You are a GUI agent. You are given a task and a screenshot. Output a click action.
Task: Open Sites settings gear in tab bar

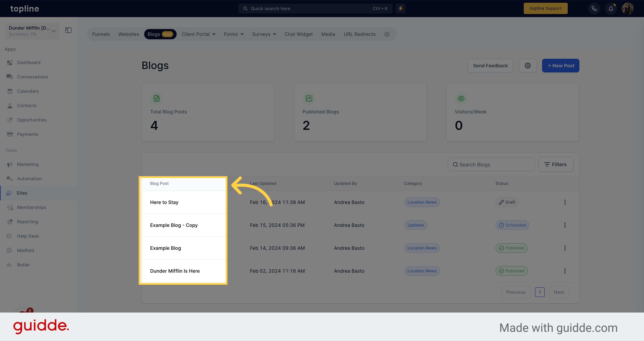coord(387,34)
